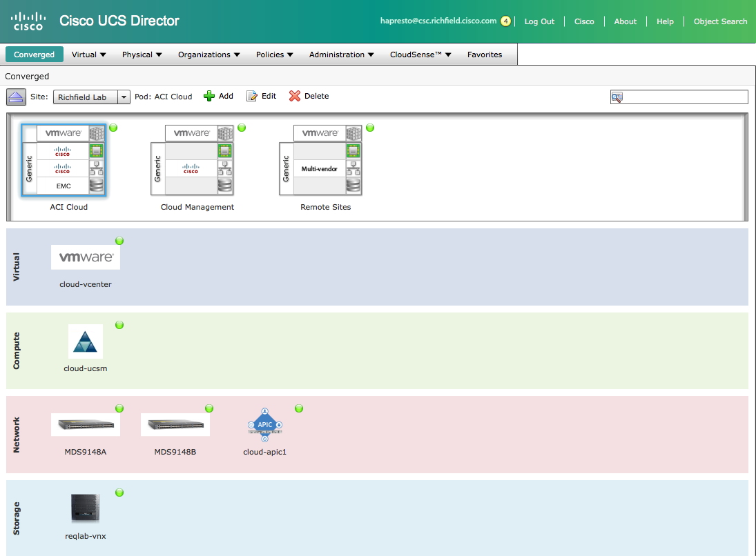Click the Edit pencil icon
Screen dimensions: 756x556
coord(252,96)
